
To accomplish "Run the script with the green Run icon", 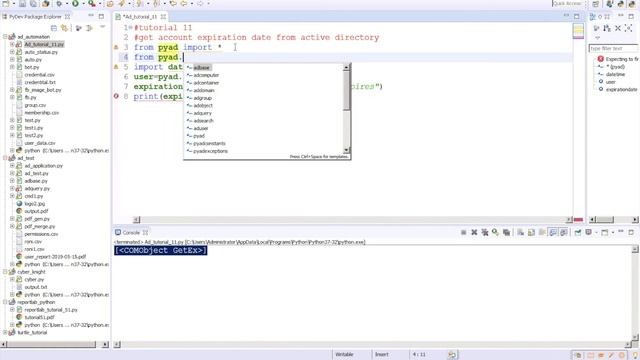I will tap(76, 4).
